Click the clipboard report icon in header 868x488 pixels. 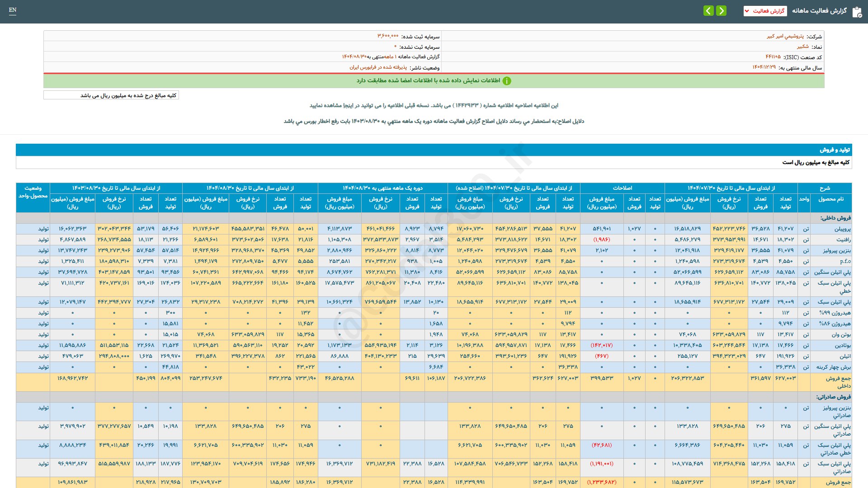point(857,12)
